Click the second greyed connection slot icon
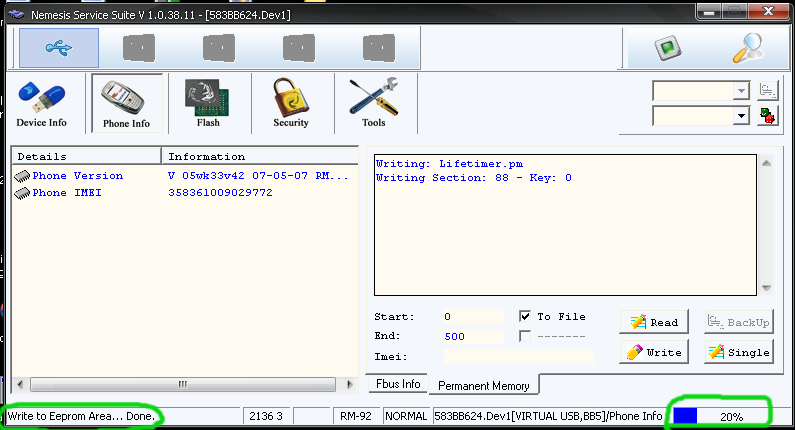This screenshot has width=795, height=430. pos(139,48)
